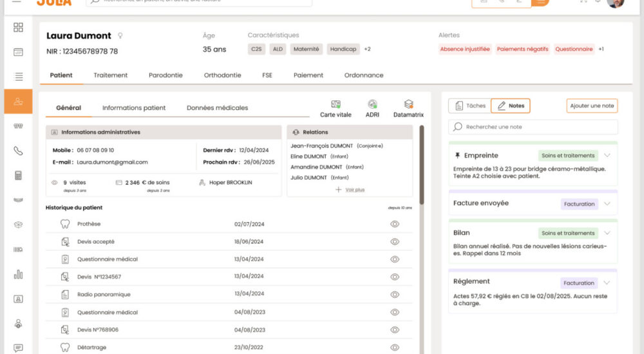This screenshot has width=644, height=354.
Task: Open the calendar icon in left sidebar
Action: click(18, 52)
